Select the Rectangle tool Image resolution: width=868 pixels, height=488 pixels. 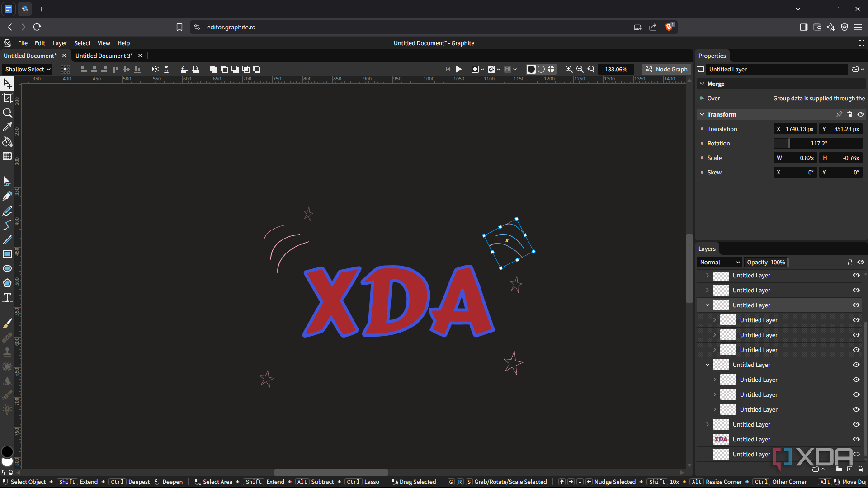pos(7,254)
